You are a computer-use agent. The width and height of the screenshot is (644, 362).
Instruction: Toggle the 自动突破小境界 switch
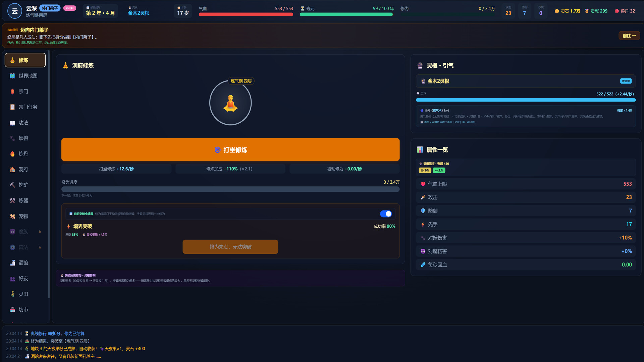tap(386, 214)
